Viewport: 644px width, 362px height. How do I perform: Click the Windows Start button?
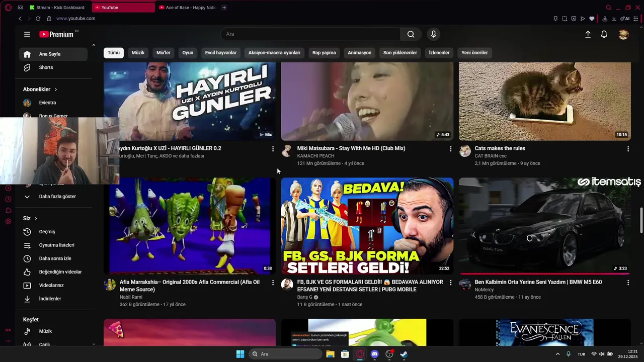240,354
